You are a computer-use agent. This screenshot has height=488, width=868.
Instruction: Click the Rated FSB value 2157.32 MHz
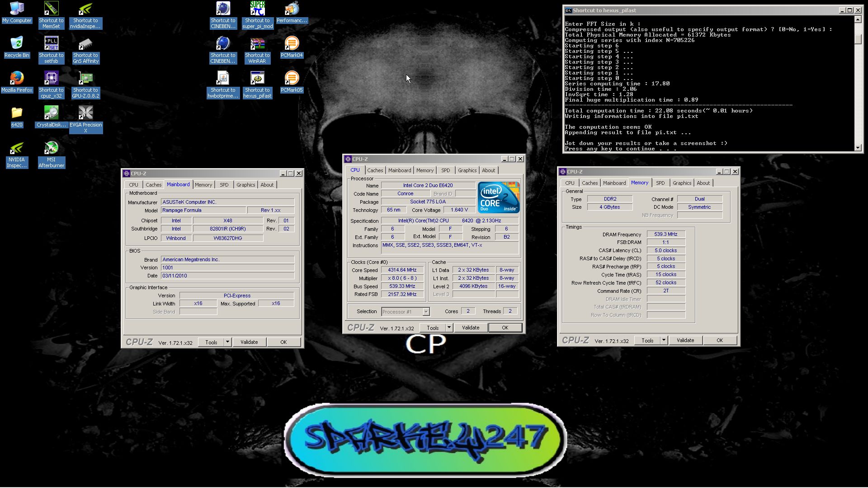pos(402,294)
